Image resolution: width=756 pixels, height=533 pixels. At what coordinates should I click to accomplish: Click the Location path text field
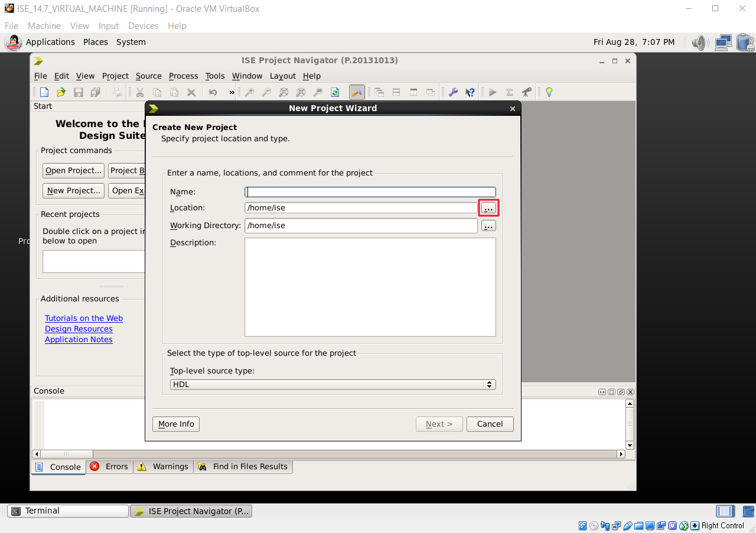click(361, 208)
